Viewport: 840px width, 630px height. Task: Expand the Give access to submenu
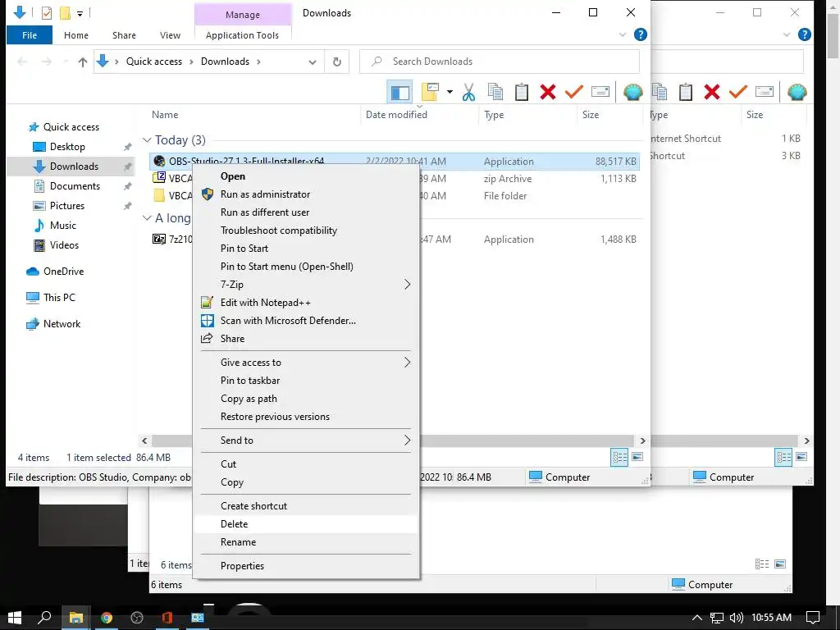click(x=305, y=363)
